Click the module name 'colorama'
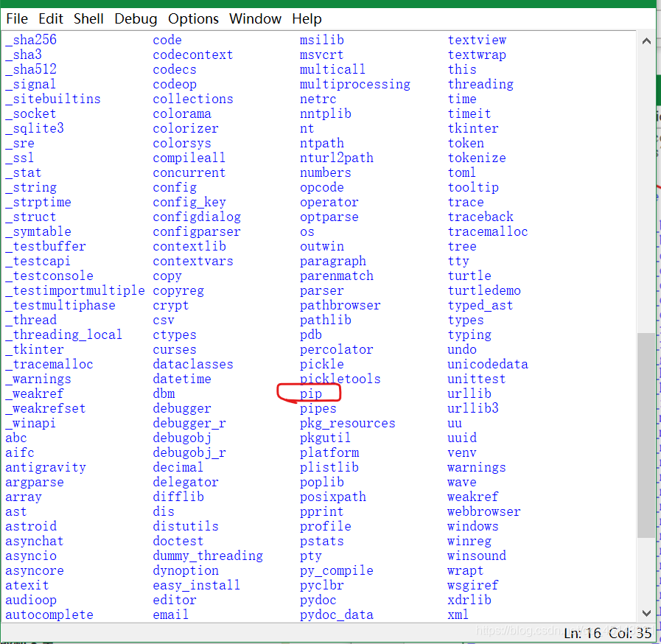 (182, 113)
